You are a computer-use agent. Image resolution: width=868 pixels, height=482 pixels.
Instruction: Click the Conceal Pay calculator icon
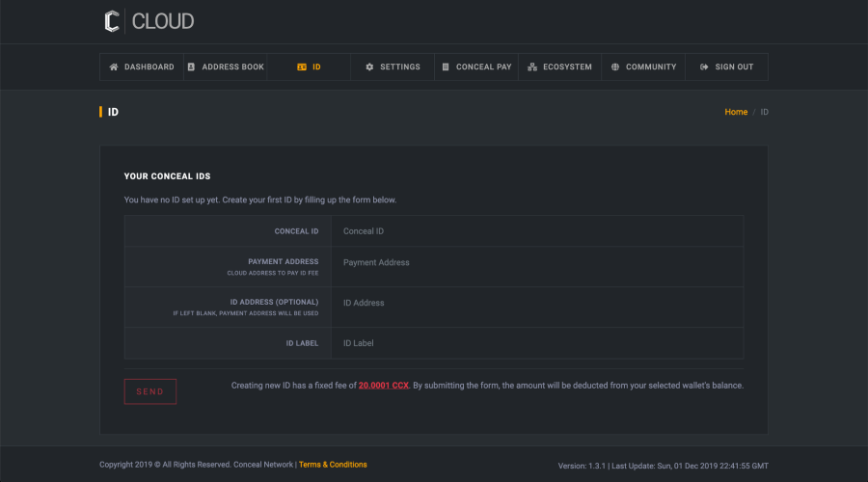tap(446, 67)
